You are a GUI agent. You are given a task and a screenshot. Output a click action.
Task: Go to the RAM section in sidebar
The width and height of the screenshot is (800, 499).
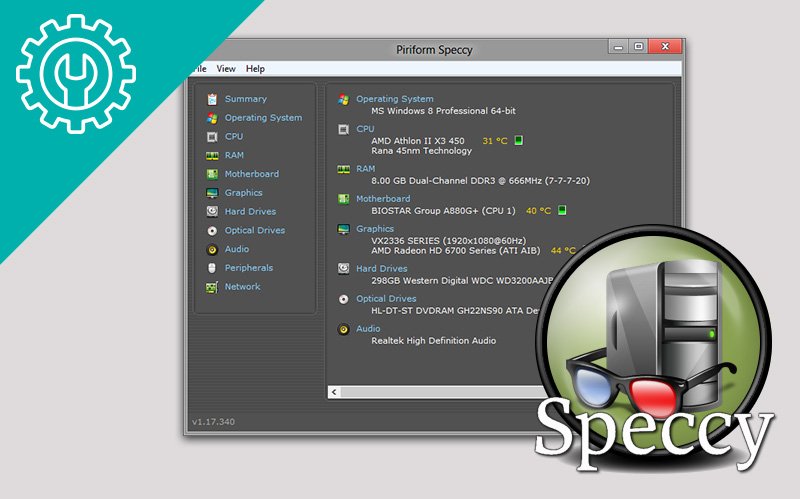234,155
